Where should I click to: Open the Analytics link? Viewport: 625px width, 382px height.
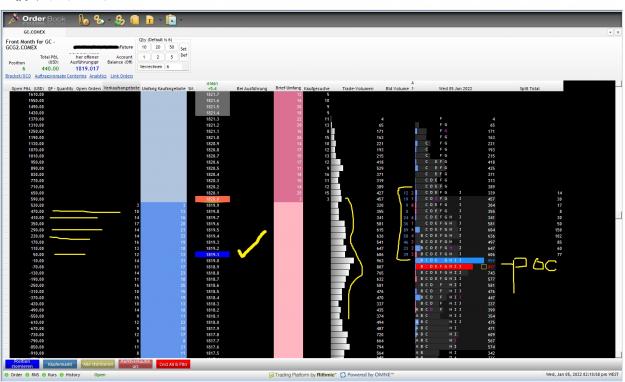tap(98, 76)
